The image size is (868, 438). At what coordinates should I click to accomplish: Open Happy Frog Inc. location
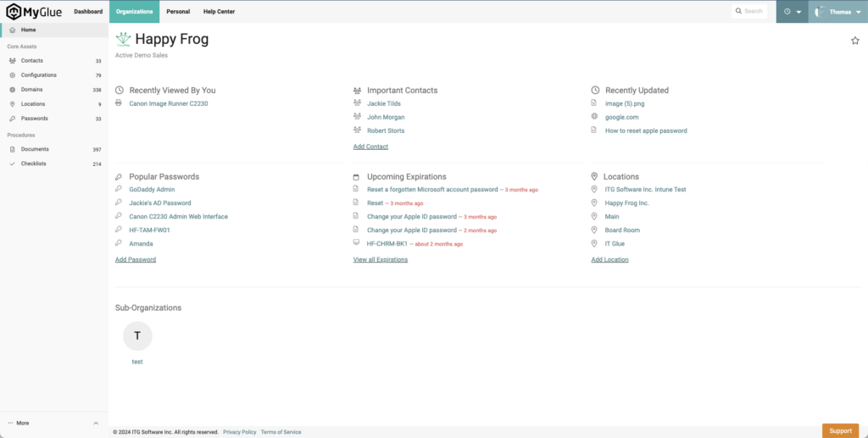pyautogui.click(x=626, y=203)
